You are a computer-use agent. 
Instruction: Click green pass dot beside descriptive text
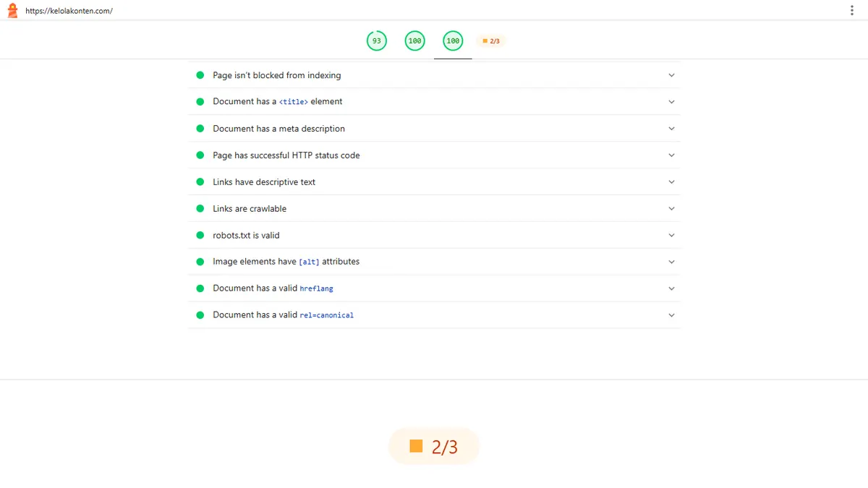pos(200,182)
